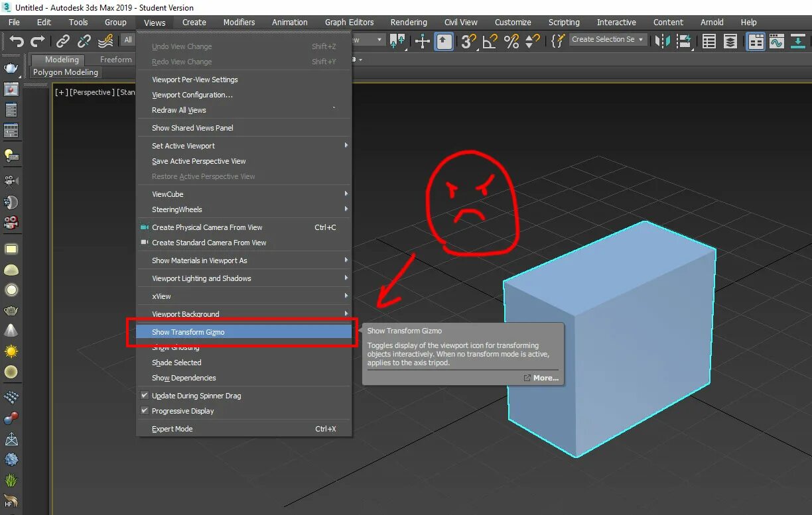Viewport: 812px width, 515px height.
Task: Expand Viewport Lighting and Shadows submenu
Action: (243, 278)
